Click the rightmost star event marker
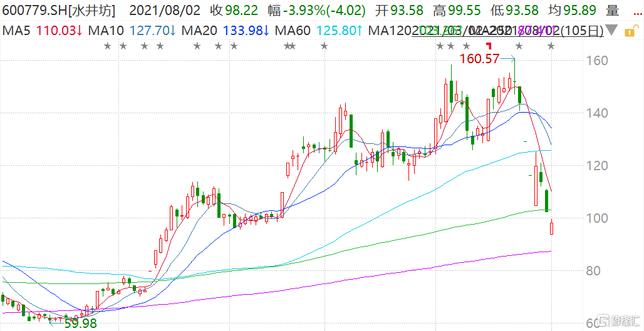Viewport: 644px width, 331px height. click(551, 46)
